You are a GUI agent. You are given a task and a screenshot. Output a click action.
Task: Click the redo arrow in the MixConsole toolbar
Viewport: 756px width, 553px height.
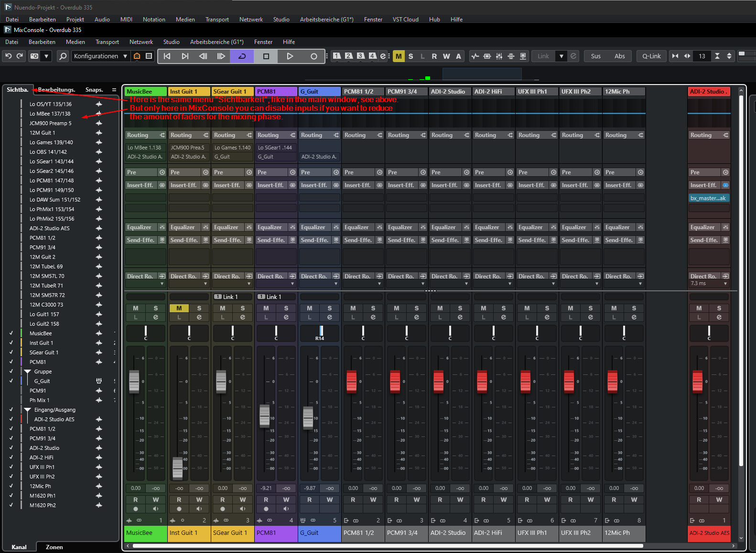(x=20, y=56)
